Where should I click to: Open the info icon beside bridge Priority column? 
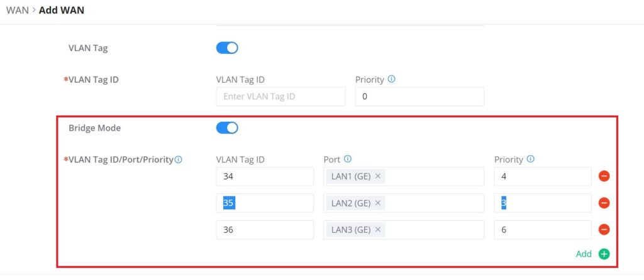click(531, 159)
